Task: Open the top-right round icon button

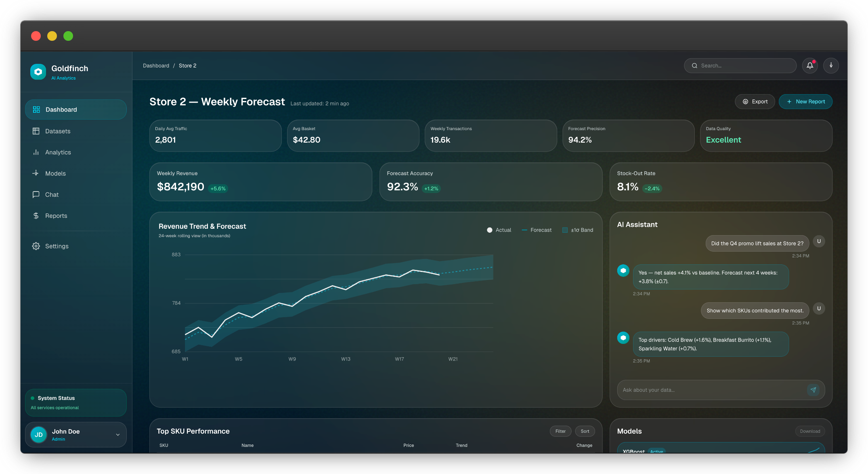Action: tap(831, 65)
